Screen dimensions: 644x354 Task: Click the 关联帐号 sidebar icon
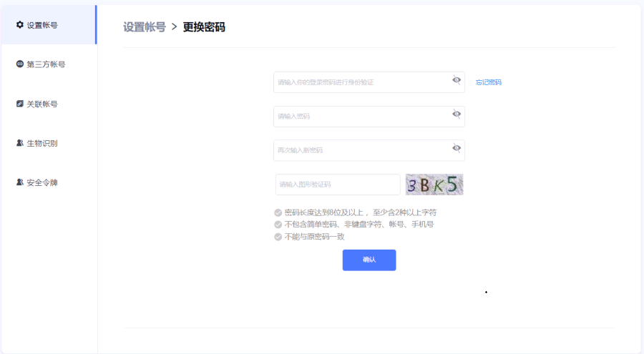pos(20,104)
